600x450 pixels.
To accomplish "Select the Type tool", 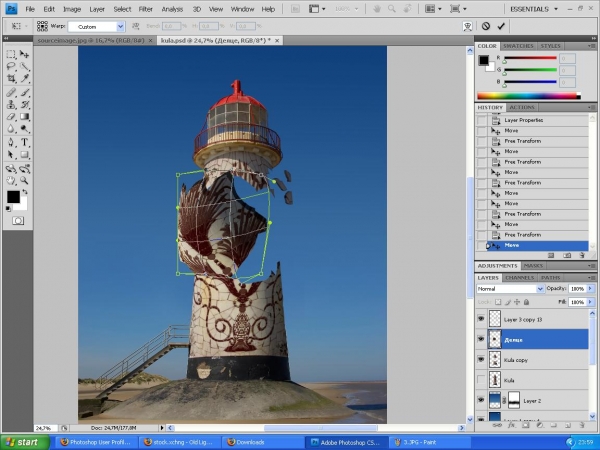I will (24, 142).
